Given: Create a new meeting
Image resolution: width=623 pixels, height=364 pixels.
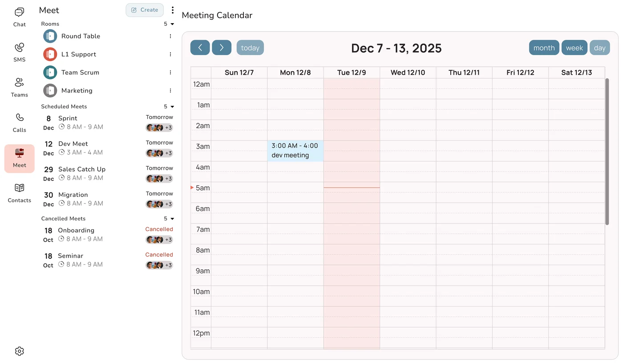Looking at the screenshot, I should click(x=145, y=10).
